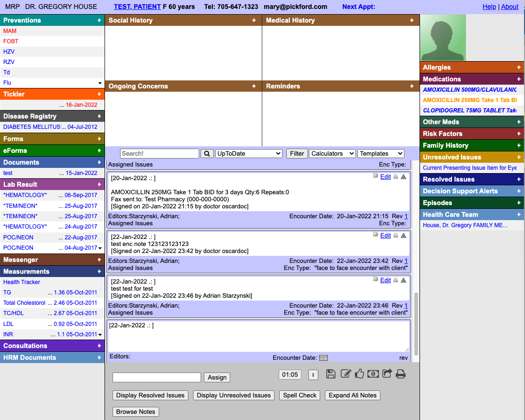Open the Encounter Date calendar icon
The image size is (525, 420).
[x=323, y=358]
